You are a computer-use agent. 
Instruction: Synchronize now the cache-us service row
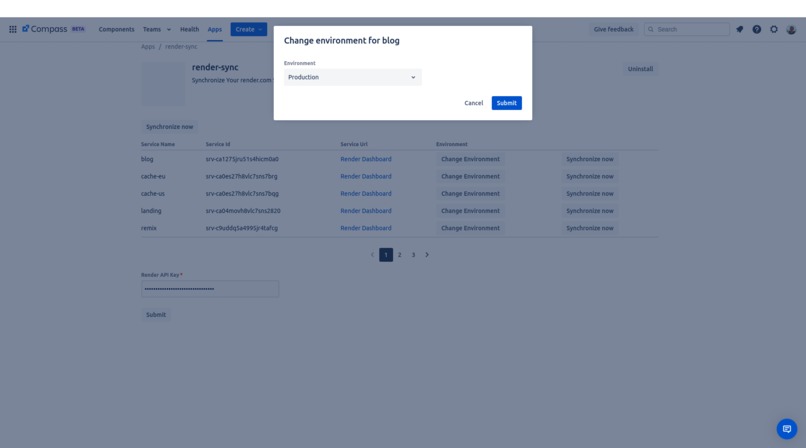(590, 194)
